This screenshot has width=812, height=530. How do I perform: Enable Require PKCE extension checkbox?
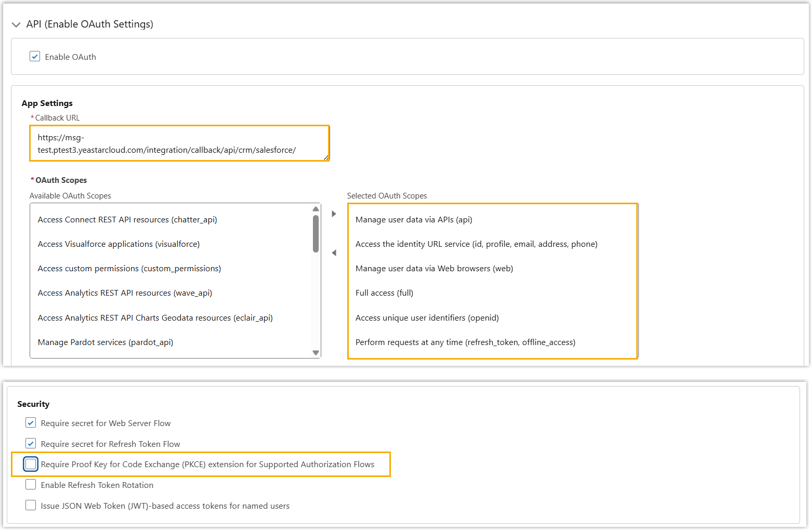tap(31, 464)
